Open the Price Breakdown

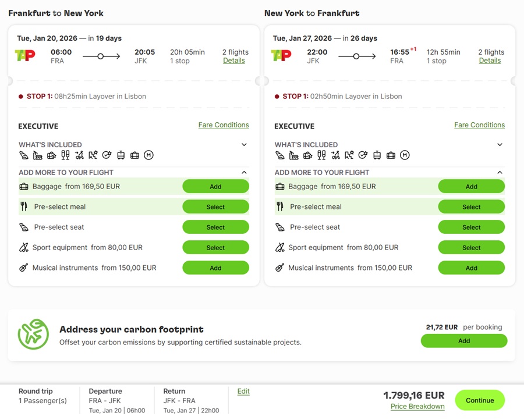point(417,406)
